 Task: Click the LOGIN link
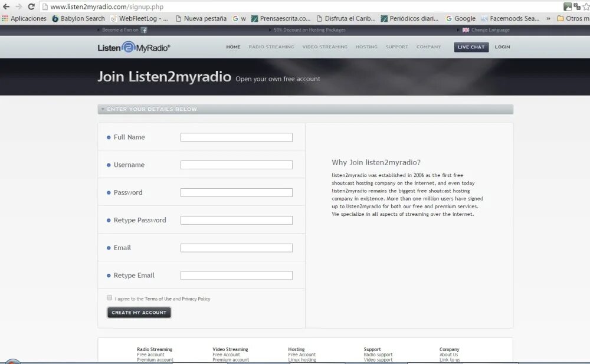502,47
